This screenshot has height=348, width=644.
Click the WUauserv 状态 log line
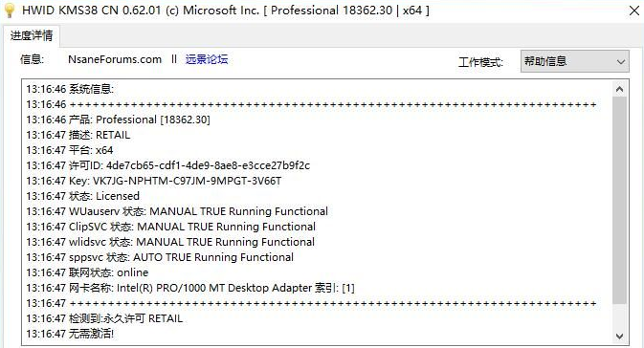(x=177, y=211)
